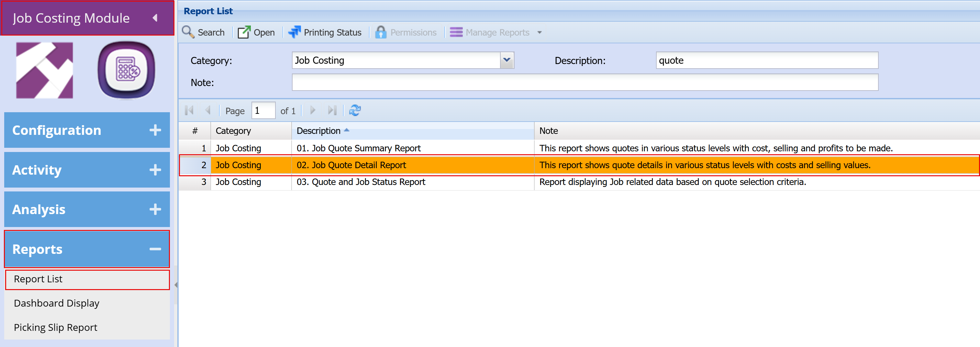Check Printing Status from the toolbar

(325, 32)
